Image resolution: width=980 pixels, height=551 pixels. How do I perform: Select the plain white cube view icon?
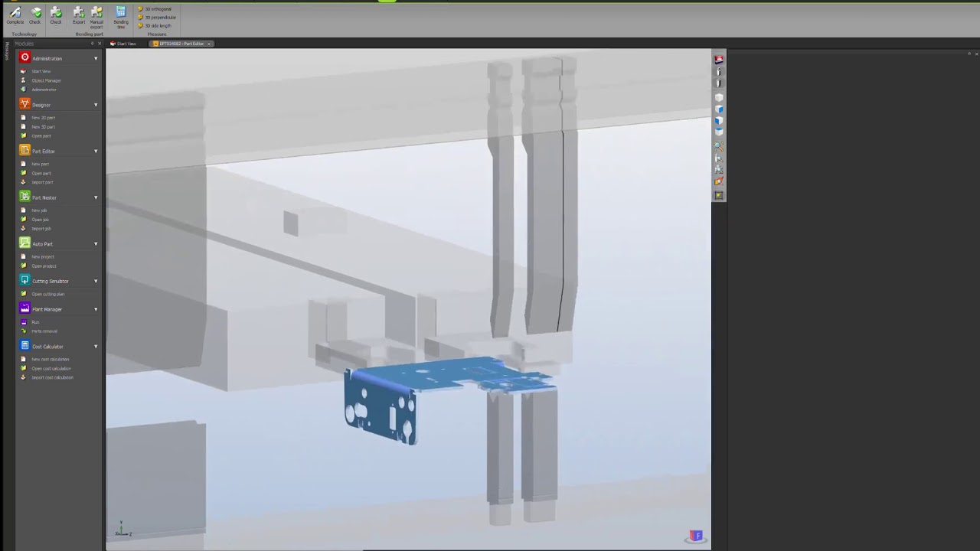tap(719, 98)
